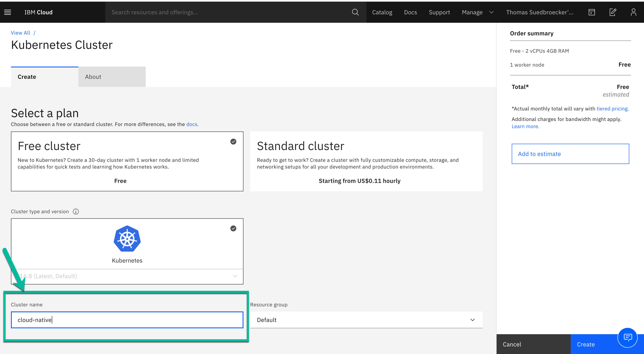Select the Standard cluster plan card

tap(366, 161)
